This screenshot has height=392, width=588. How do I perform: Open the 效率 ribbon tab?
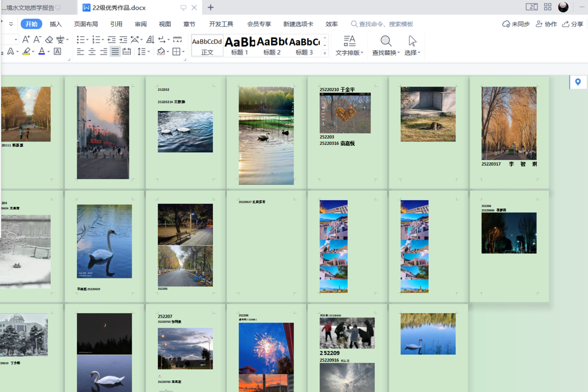pos(332,24)
